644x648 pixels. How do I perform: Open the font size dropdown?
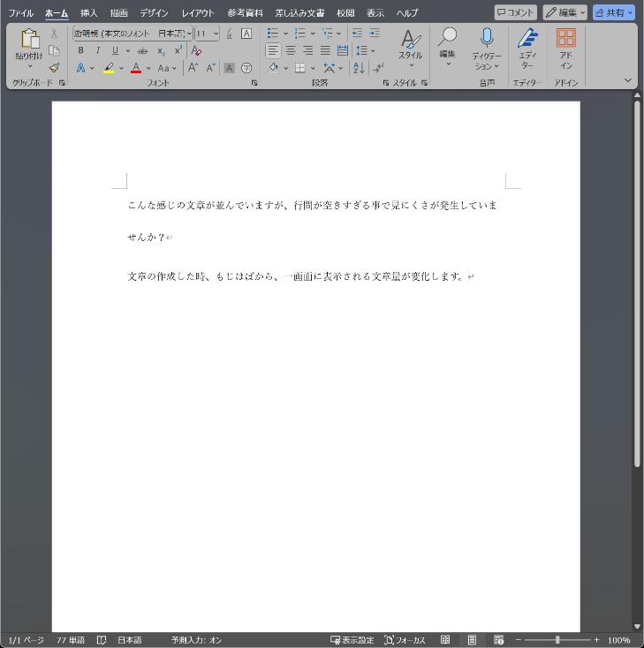click(x=216, y=34)
